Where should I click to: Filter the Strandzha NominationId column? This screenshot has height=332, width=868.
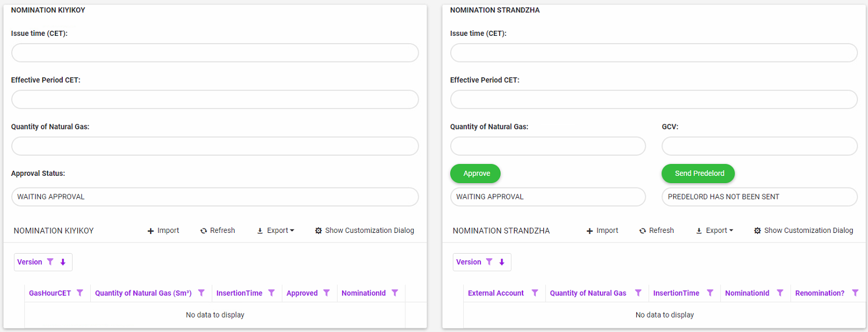pyautogui.click(x=780, y=293)
